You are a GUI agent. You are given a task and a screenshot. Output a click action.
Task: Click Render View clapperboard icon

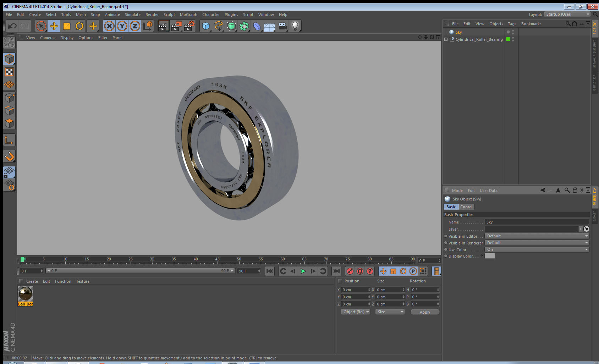pyautogui.click(x=163, y=26)
